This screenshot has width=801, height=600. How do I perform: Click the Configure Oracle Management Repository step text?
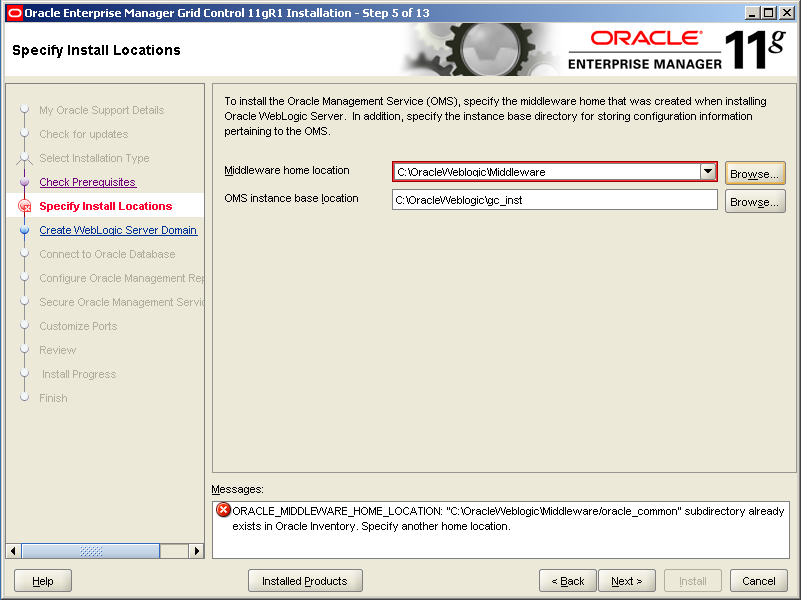122,278
